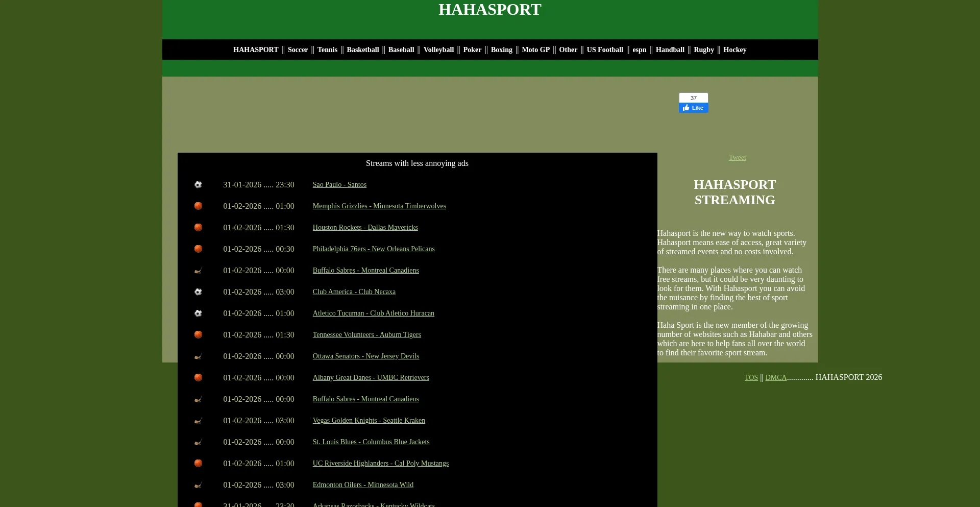Click the hockey stick icon beside Ottawa Senators match
The height and width of the screenshot is (507, 980).
pyautogui.click(x=198, y=356)
